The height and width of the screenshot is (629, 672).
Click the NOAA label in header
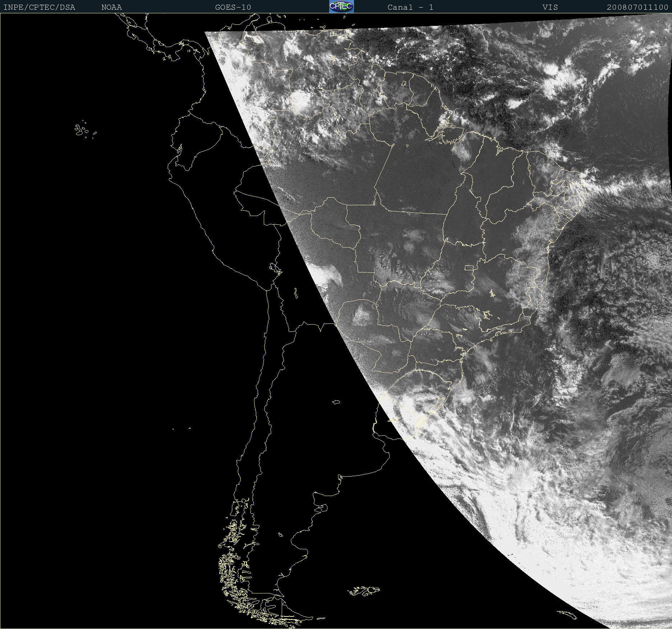click(111, 7)
